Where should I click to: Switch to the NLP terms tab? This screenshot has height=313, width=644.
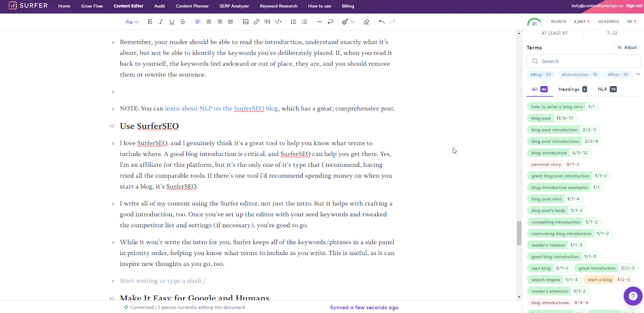point(607,89)
